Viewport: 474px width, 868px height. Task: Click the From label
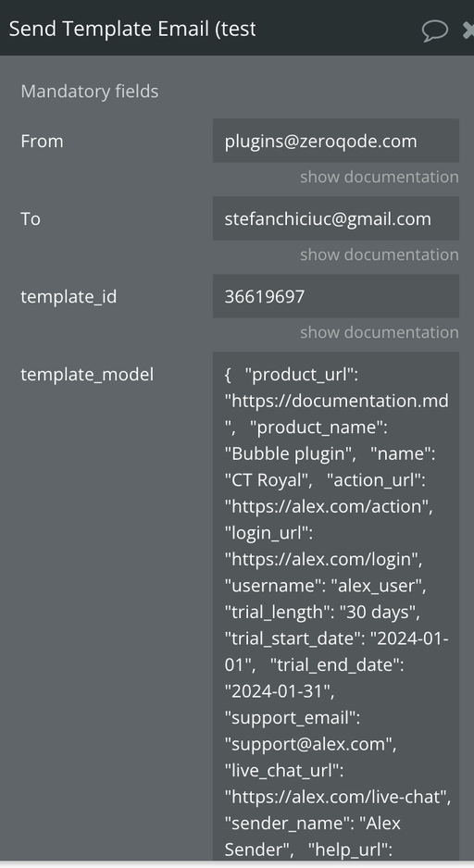(x=42, y=142)
